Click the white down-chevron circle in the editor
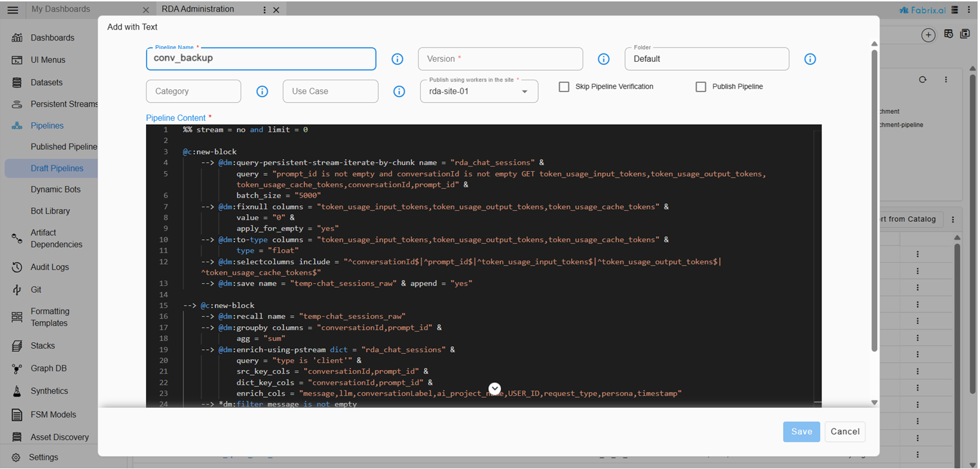980x469 pixels. click(x=495, y=389)
